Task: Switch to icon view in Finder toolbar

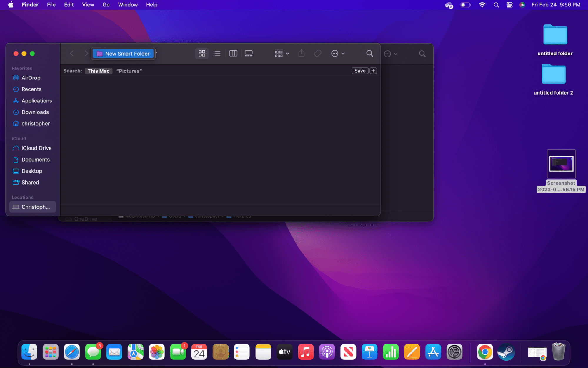Action: [x=202, y=53]
